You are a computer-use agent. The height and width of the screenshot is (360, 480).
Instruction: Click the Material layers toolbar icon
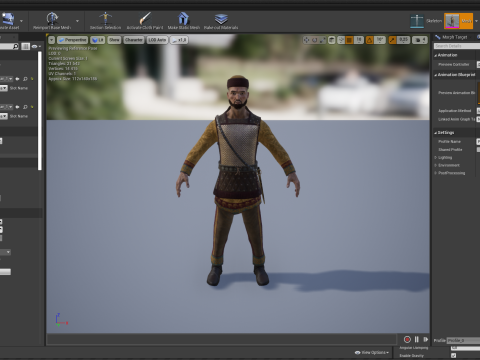[221, 19]
